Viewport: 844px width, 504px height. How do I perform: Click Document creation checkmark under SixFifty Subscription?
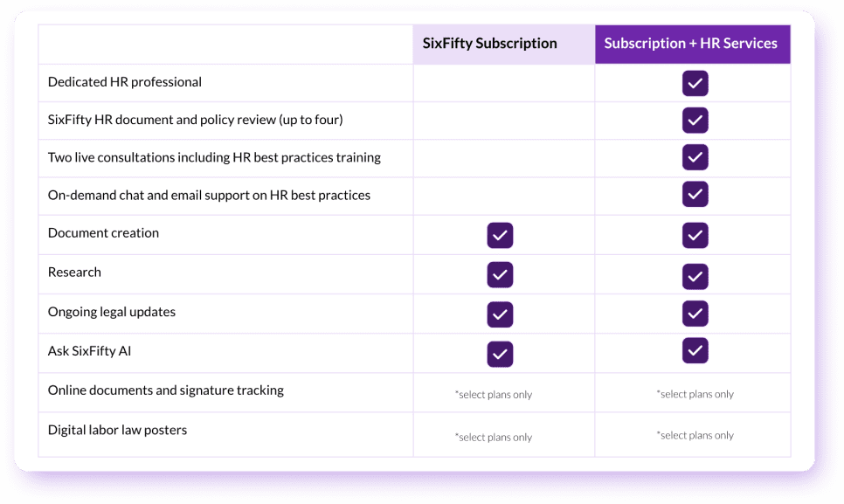500,235
